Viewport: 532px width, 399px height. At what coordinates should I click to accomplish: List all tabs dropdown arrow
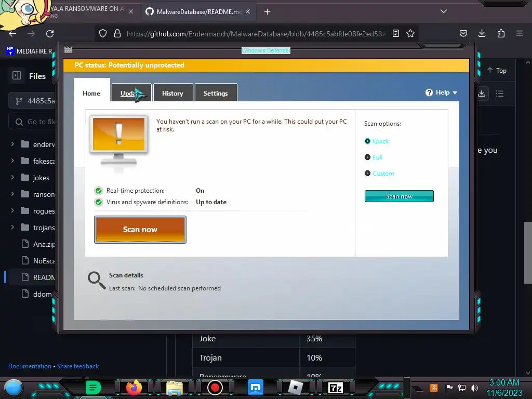coord(444,11)
